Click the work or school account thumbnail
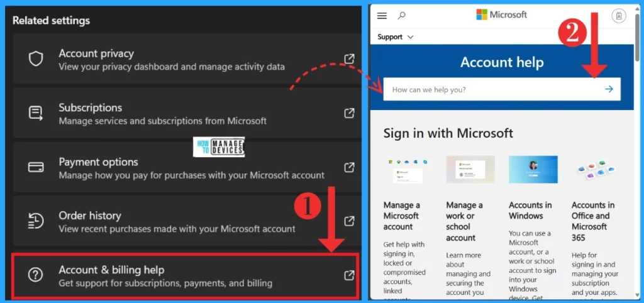644x303 pixels. click(x=470, y=170)
